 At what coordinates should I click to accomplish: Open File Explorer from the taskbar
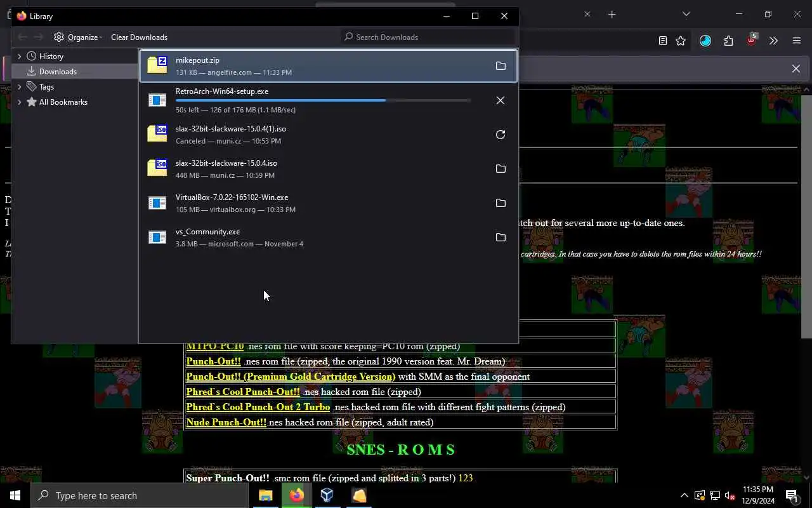[265, 495]
